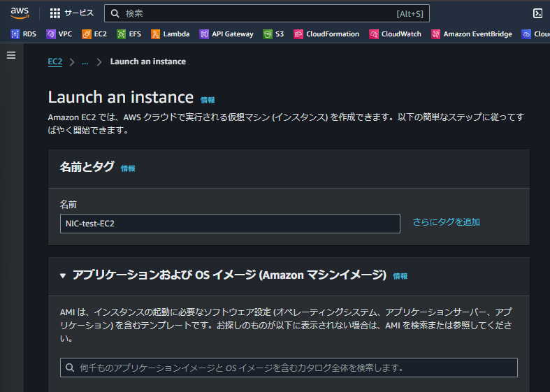Click the CloudFormation shortcut icon
The width and height of the screenshot is (550, 392).
click(298, 34)
